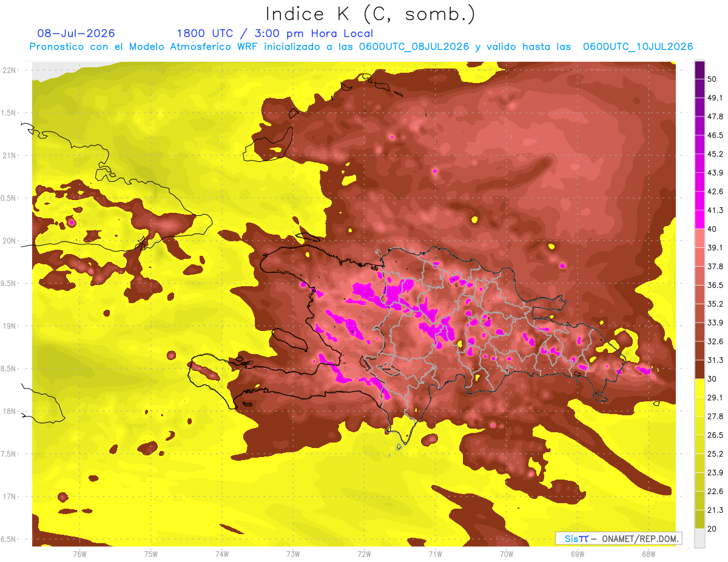Click the color scale value '30'
This screenshot has width=728, height=562.
pos(712,379)
